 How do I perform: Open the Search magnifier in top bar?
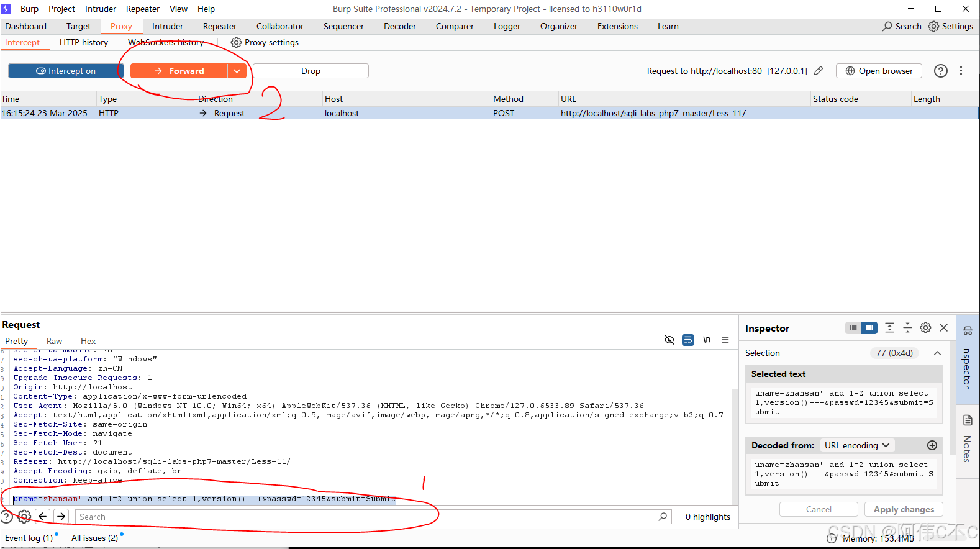coord(887,26)
